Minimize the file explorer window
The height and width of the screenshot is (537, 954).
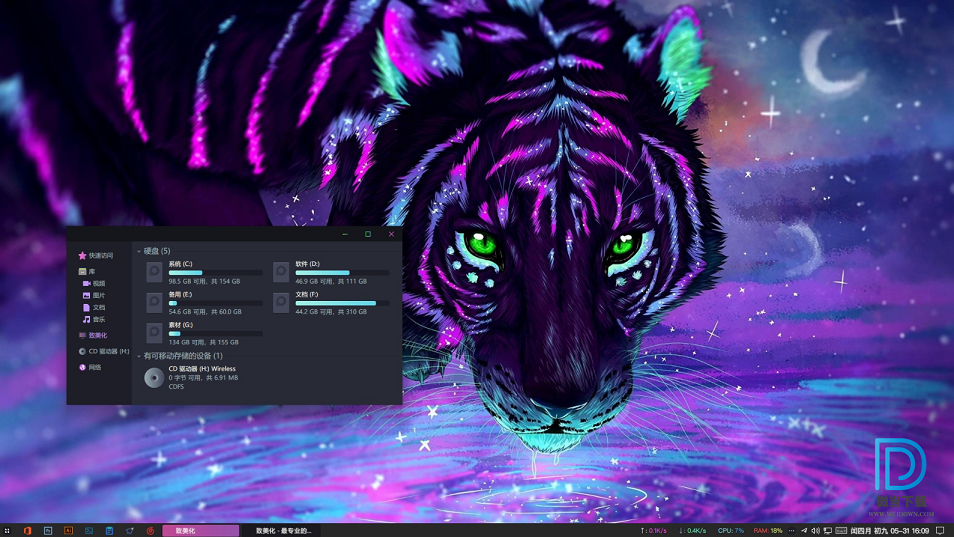tap(345, 234)
